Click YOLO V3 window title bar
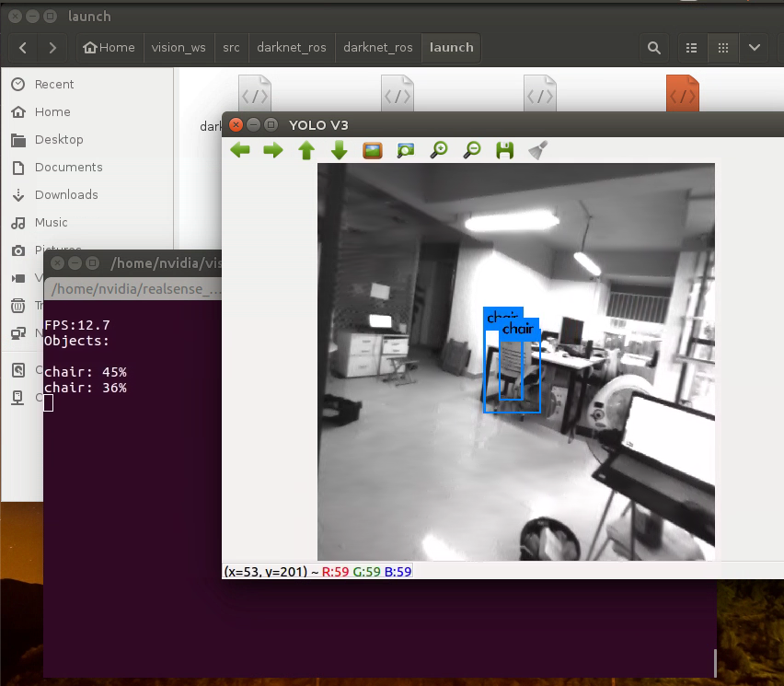This screenshot has height=686, width=784. [502, 124]
